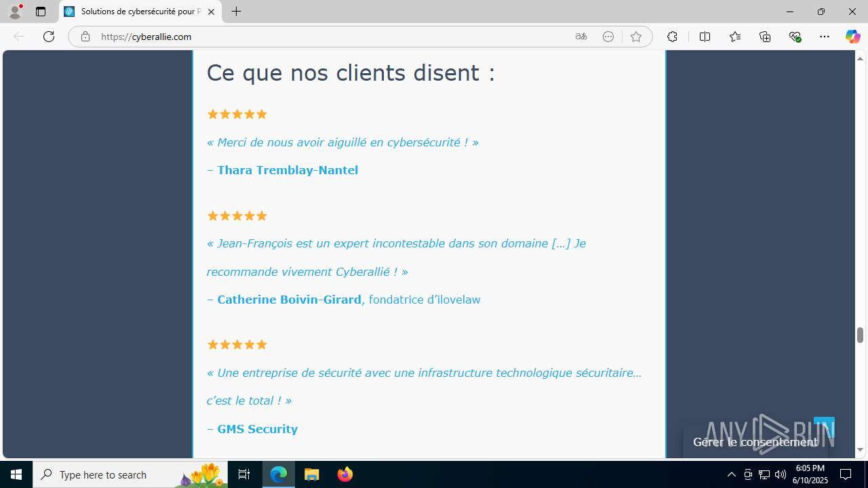Viewport: 868px width, 488px height.
Task: Open the reader options icon in address bar
Action: pyautogui.click(x=608, y=37)
